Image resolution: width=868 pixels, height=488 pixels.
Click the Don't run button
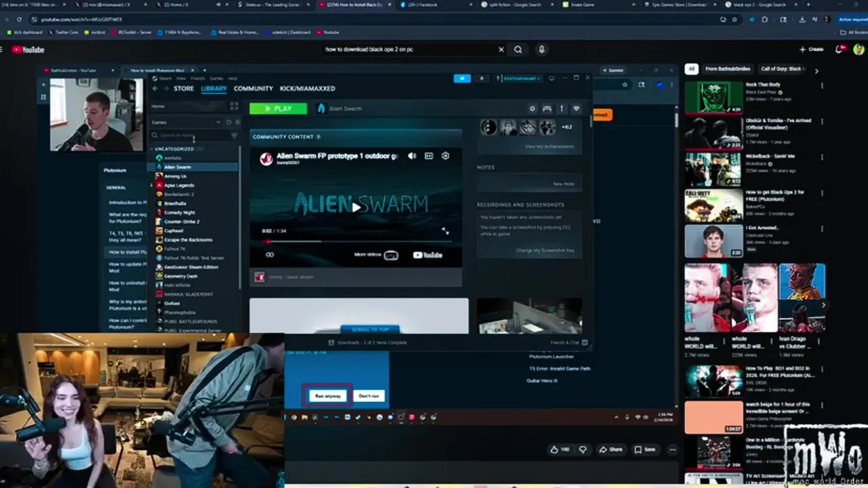(x=369, y=396)
